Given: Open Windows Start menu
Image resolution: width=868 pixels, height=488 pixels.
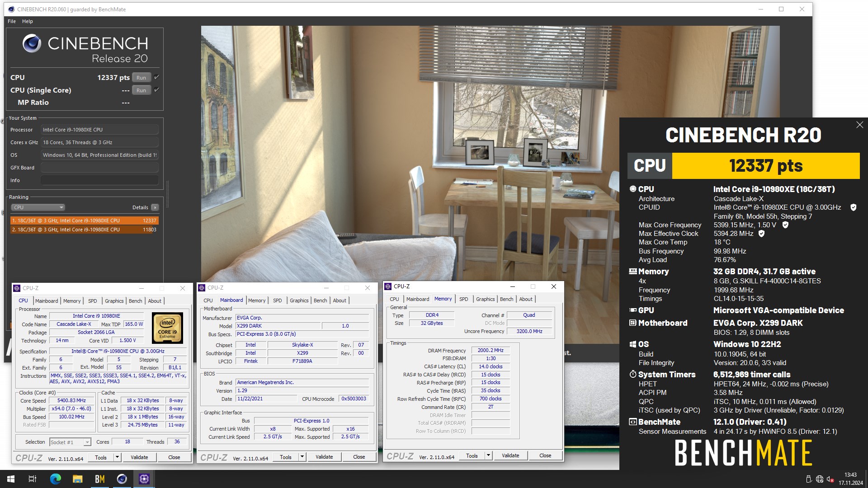Looking at the screenshot, I should point(11,479).
